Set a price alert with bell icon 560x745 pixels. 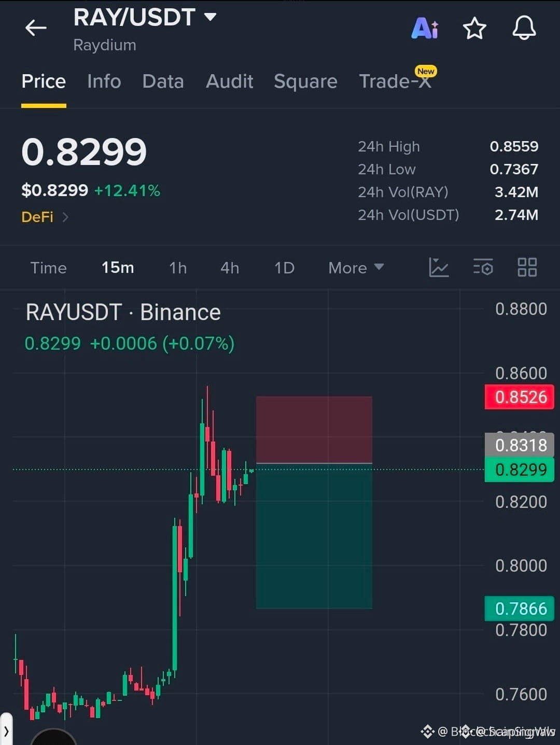coord(524,27)
